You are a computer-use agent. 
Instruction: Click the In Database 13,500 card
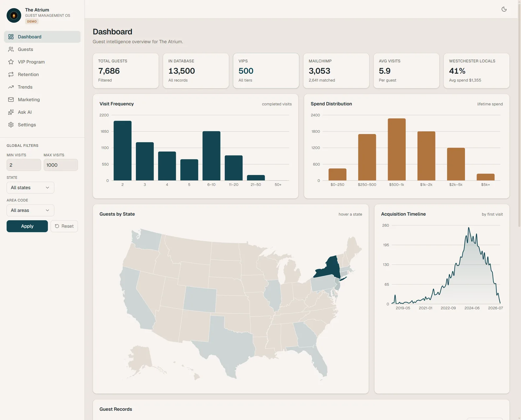[x=196, y=71]
